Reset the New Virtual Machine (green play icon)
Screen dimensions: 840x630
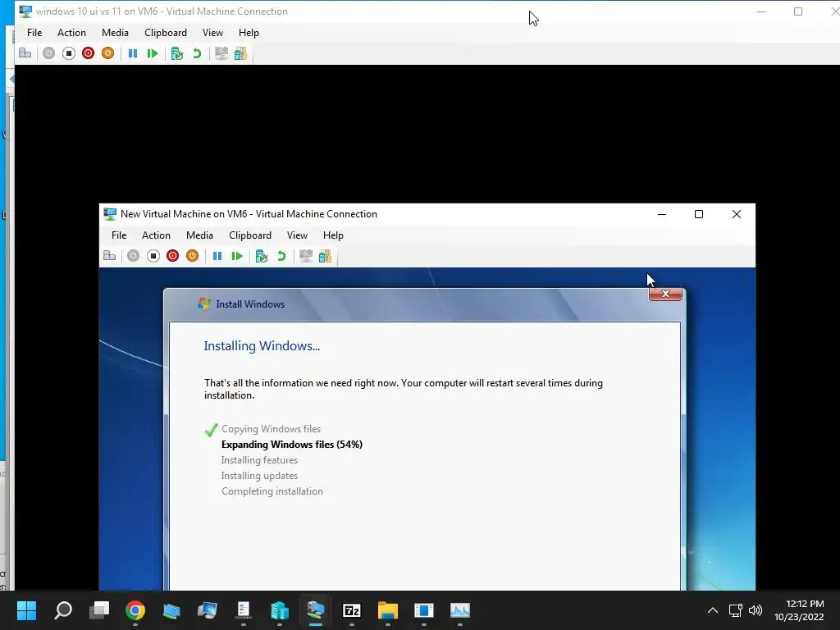coord(237,256)
